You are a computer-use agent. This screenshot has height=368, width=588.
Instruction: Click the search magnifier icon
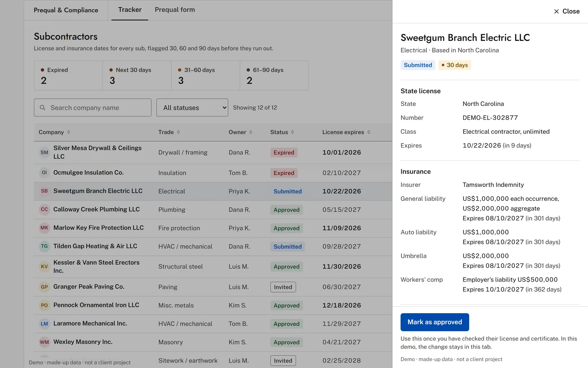(42, 108)
